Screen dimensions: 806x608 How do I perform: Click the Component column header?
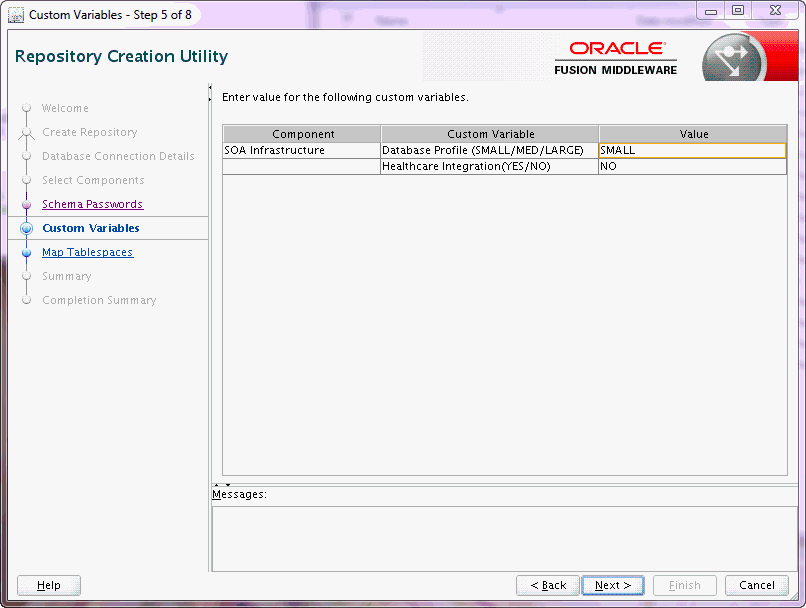click(x=302, y=134)
